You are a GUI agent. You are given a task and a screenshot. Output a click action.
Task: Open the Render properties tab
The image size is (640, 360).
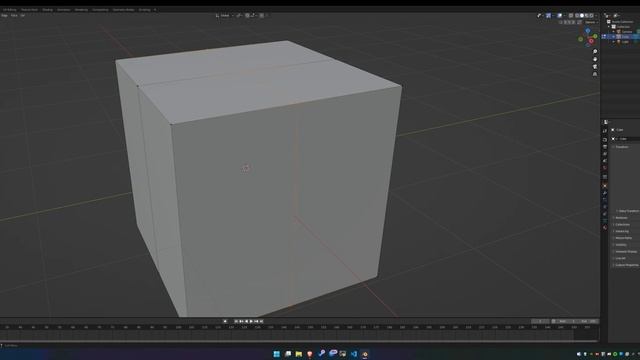click(605, 140)
